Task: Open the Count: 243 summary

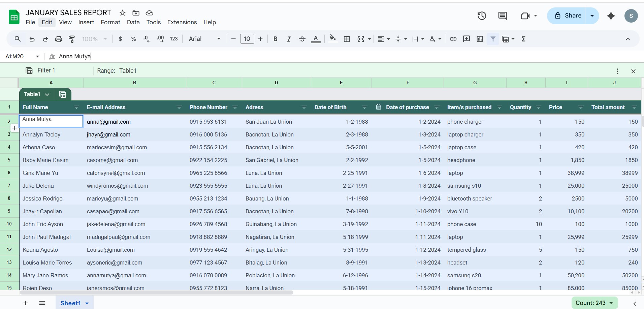Action: (x=595, y=303)
